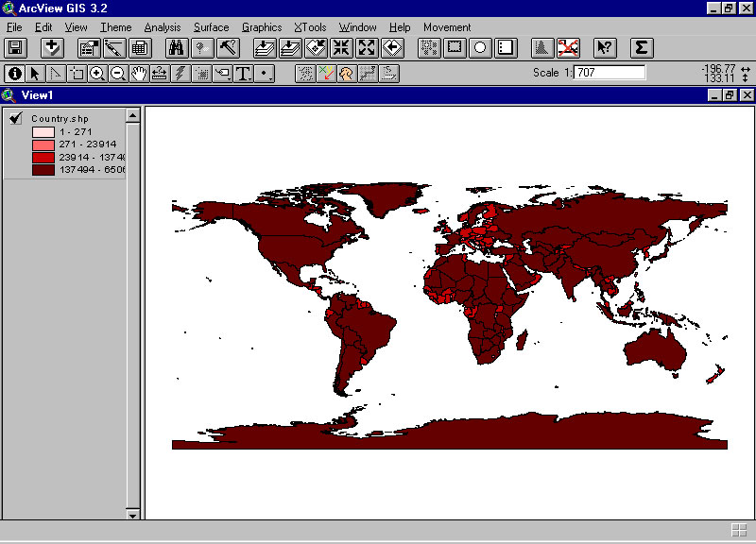This screenshot has width=756, height=544.
Task: Expand the Graphics menu
Action: (262, 27)
